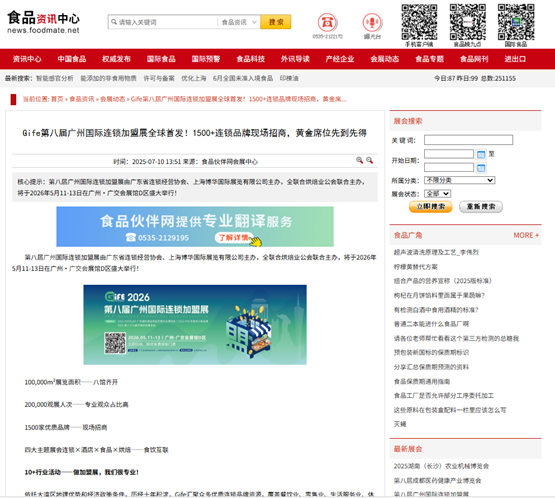This screenshot has height=498, width=555.
Task: Open the 食品网刊 nav menu item
Action: click(x=474, y=59)
